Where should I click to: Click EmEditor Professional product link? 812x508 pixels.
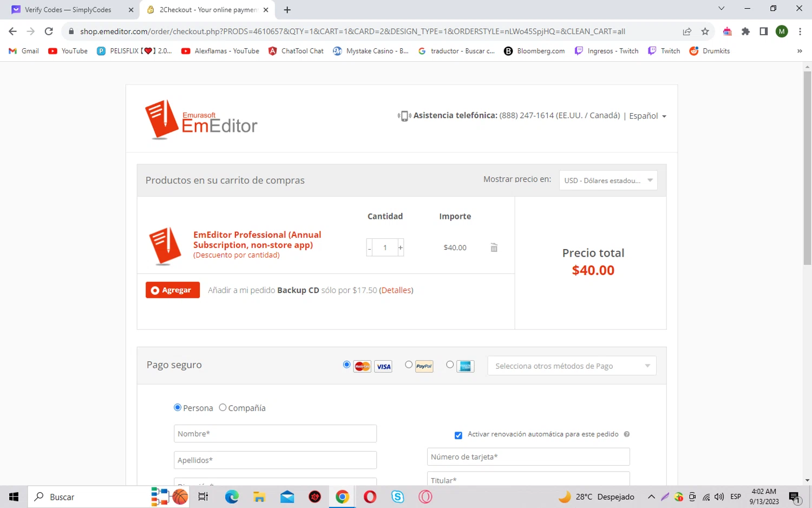pos(257,240)
